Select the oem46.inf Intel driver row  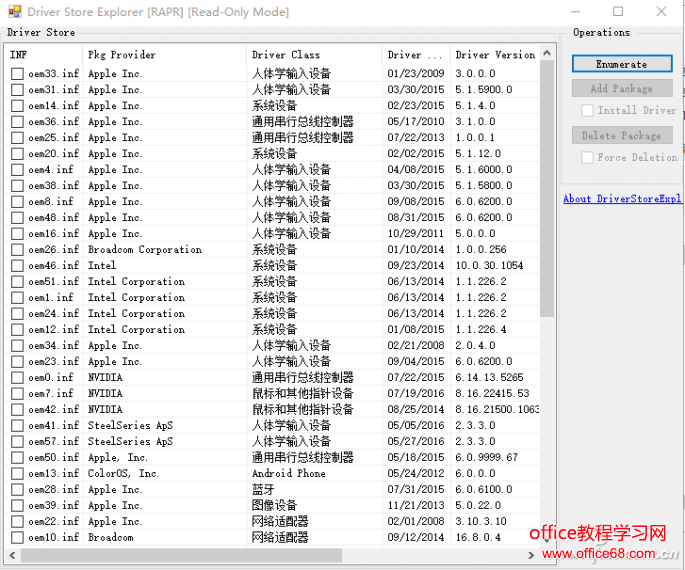tap(150, 266)
